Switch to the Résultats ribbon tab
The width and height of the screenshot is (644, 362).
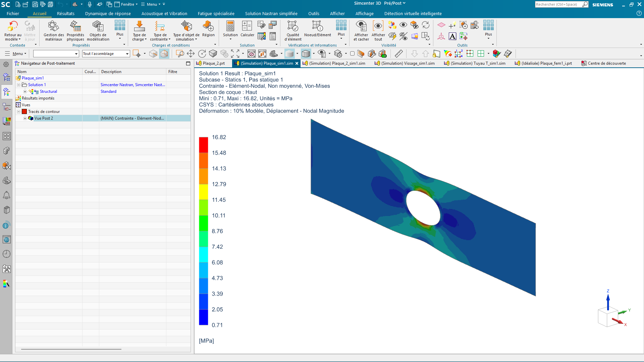(x=66, y=14)
